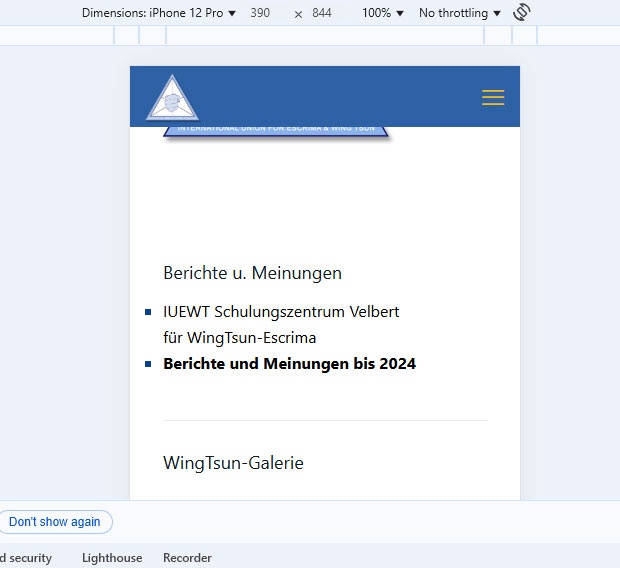Click the viewport height field showing 844
This screenshot has width=620, height=568.
pos(322,13)
